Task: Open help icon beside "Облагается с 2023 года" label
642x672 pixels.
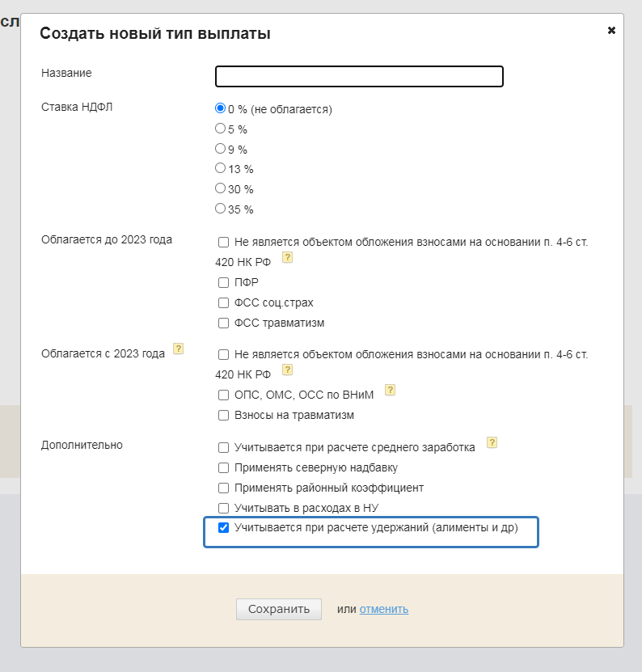Action: tap(179, 349)
